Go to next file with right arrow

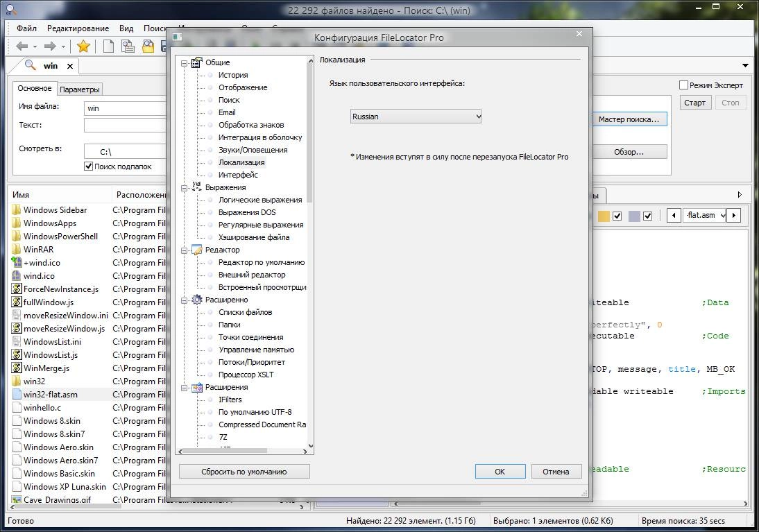pyautogui.click(x=734, y=216)
